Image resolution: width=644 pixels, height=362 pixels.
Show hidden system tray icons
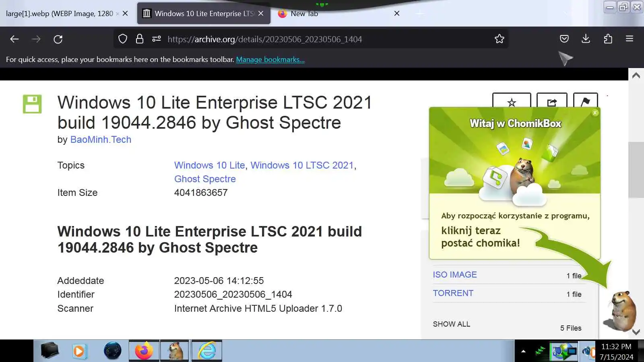(x=523, y=351)
